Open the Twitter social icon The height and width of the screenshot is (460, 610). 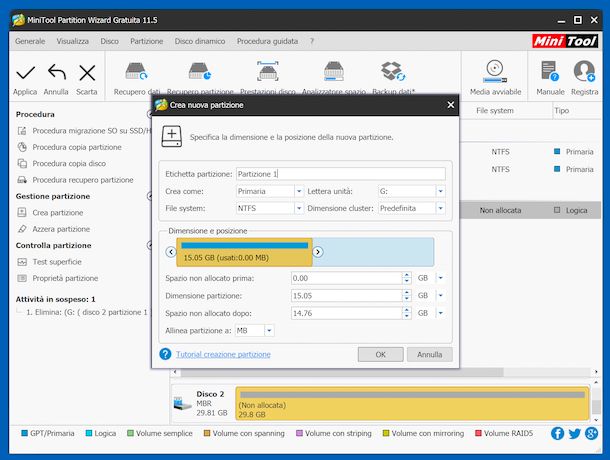[x=574, y=433]
